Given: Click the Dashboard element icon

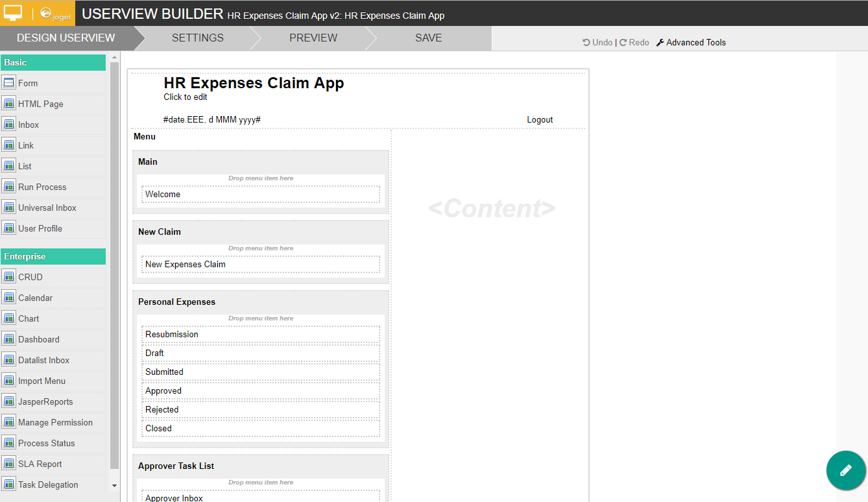Looking at the screenshot, I should coord(8,339).
